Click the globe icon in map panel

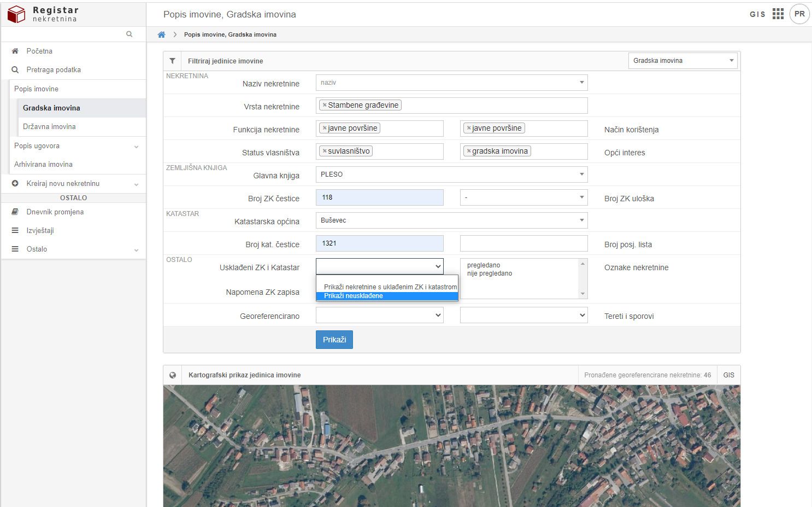tap(173, 375)
